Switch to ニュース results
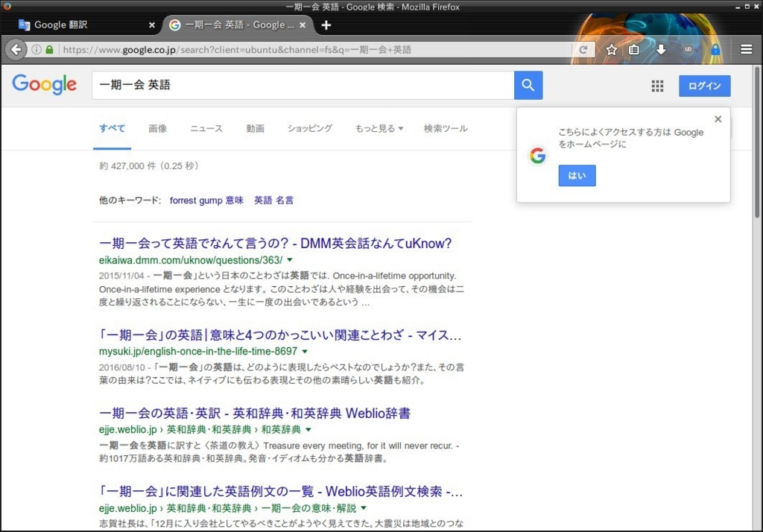The image size is (763, 532). coord(206,128)
